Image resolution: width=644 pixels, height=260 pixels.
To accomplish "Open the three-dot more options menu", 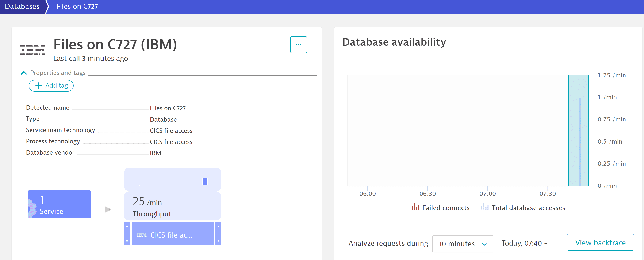I will click(298, 45).
